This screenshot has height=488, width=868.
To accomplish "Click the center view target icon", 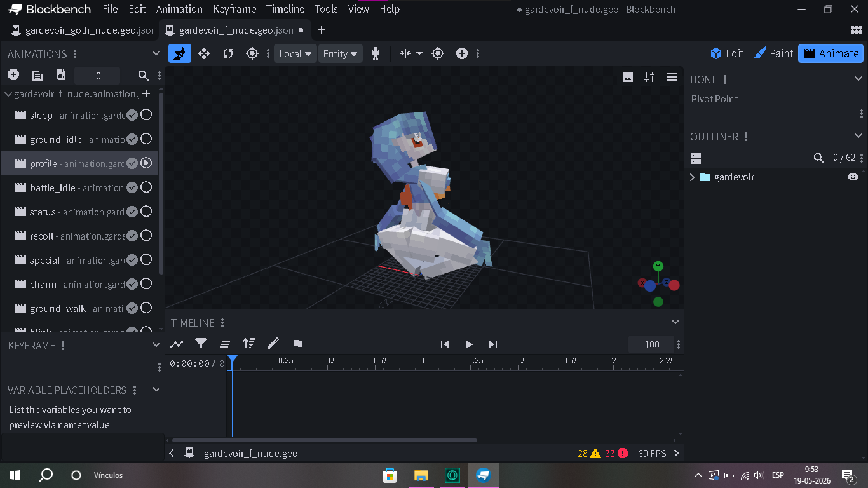I will [x=438, y=53].
